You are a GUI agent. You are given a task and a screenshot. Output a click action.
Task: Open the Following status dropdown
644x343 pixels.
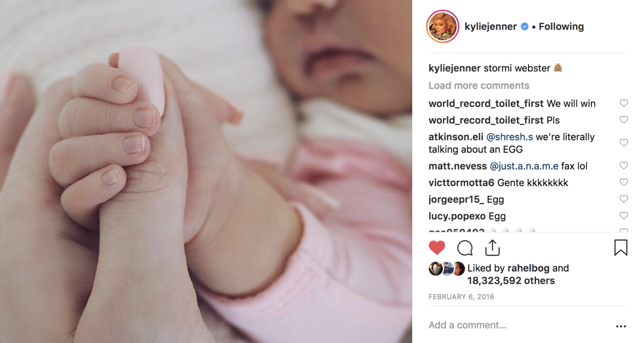[x=561, y=26]
